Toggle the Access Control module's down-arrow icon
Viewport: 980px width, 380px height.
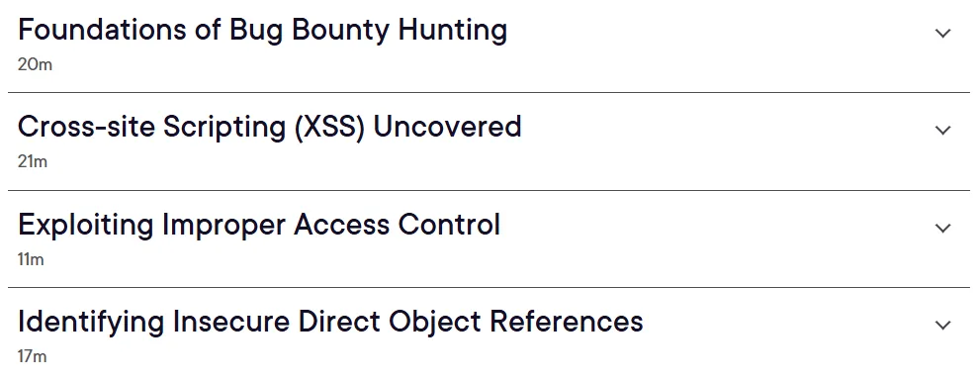942,228
